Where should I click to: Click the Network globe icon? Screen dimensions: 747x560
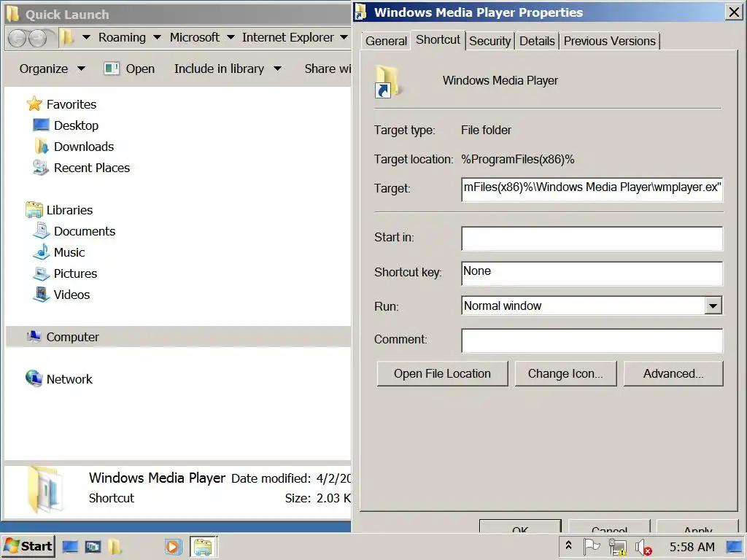34,378
